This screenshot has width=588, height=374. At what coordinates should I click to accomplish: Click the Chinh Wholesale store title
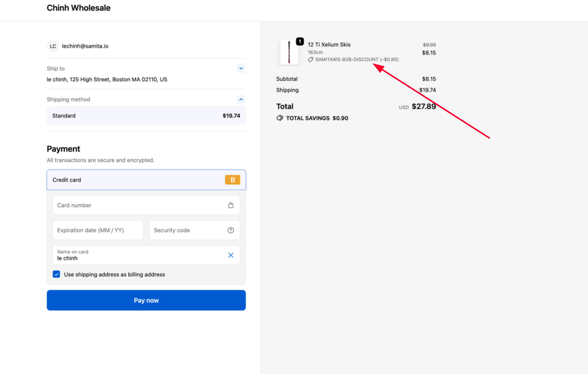click(x=79, y=8)
